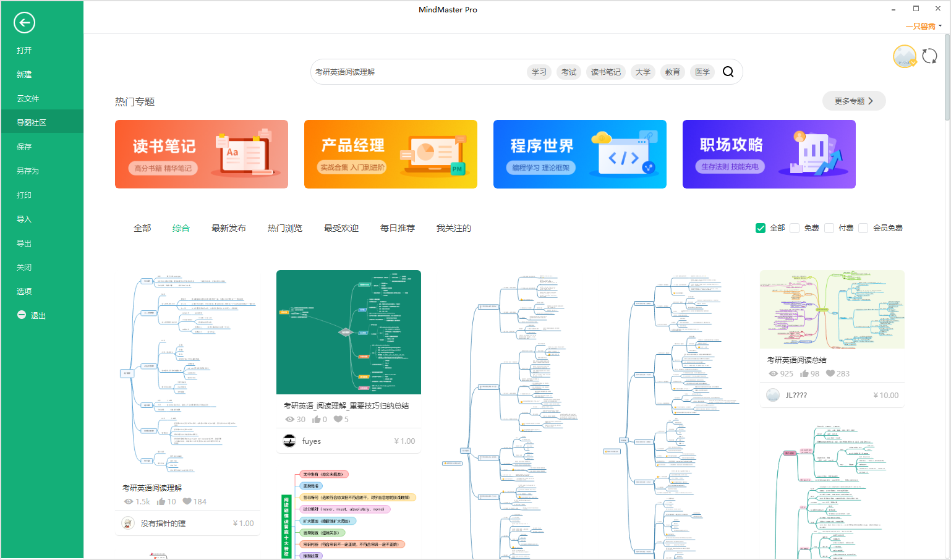This screenshot has width=951, height=560.
Task: Open the 考研英语阅读总结 mind map thumbnail
Action: pyautogui.click(x=832, y=309)
